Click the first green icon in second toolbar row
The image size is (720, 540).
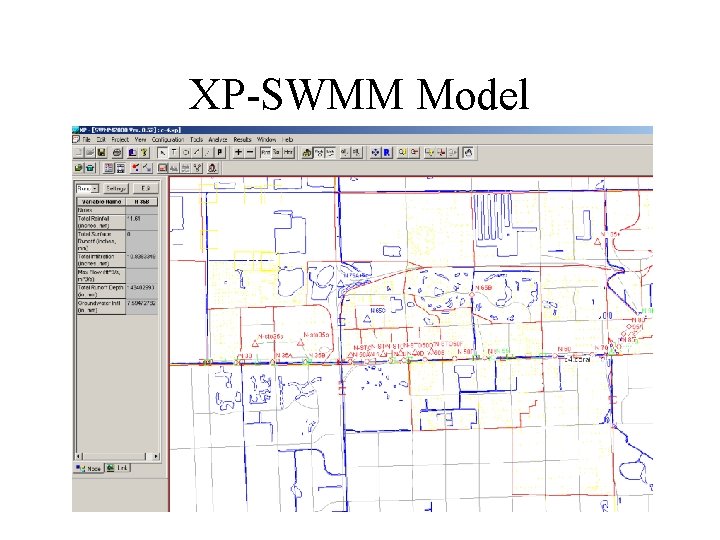pyautogui.click(x=79, y=168)
